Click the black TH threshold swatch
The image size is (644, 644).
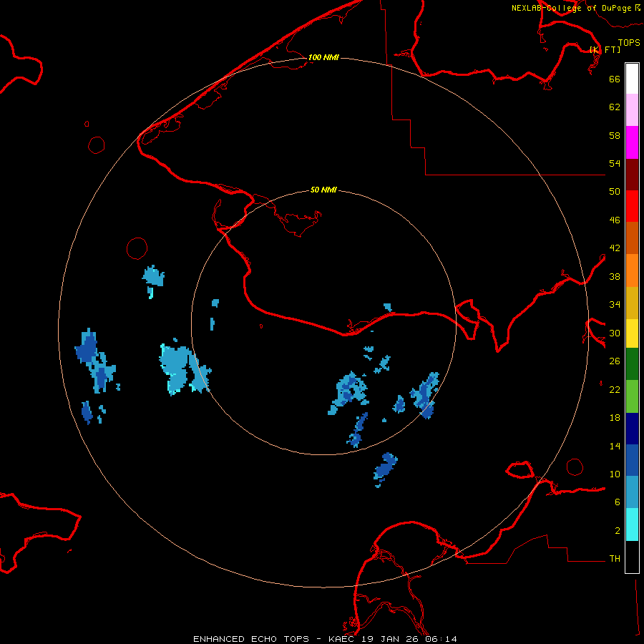tap(632, 557)
